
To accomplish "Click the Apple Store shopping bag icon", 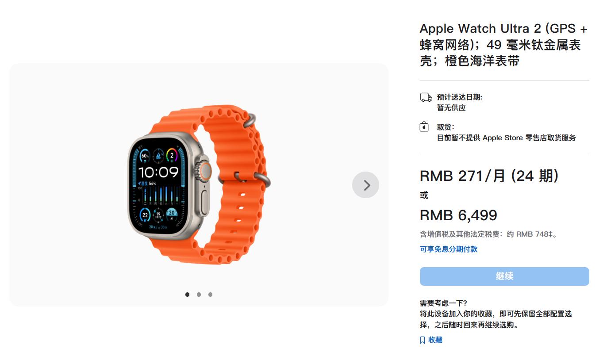I will pos(424,127).
